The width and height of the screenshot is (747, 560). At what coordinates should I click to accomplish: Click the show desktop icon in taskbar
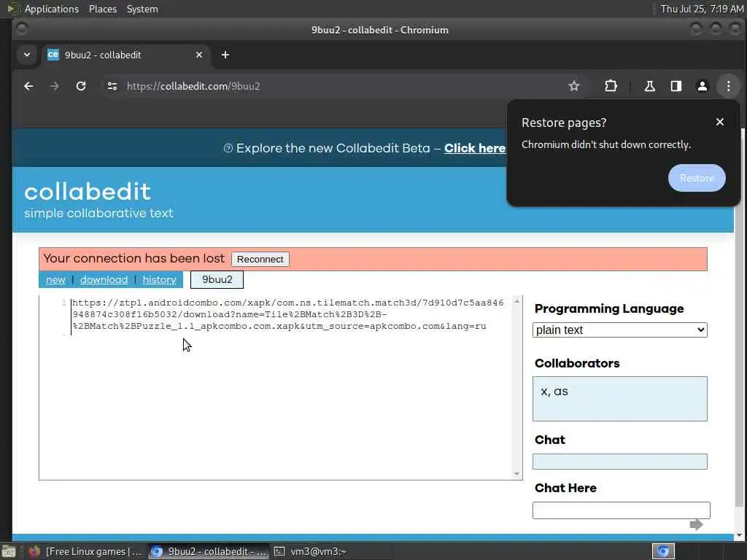9,552
